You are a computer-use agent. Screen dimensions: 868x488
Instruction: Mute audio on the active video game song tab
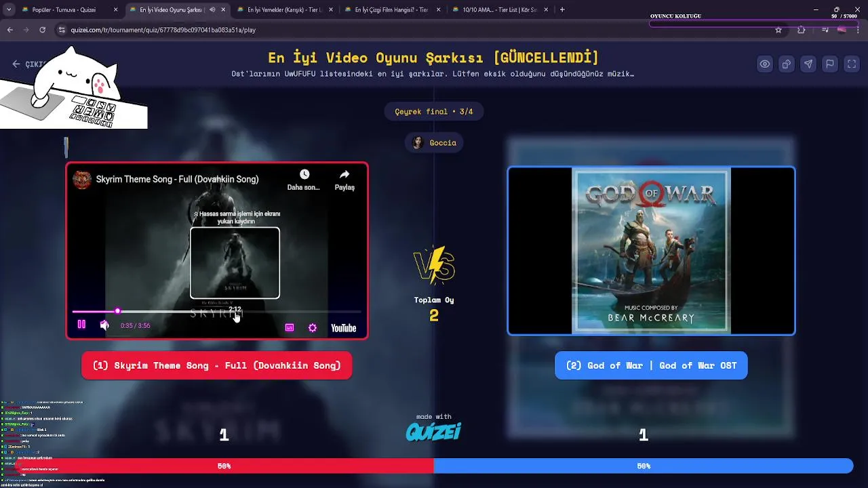point(213,10)
